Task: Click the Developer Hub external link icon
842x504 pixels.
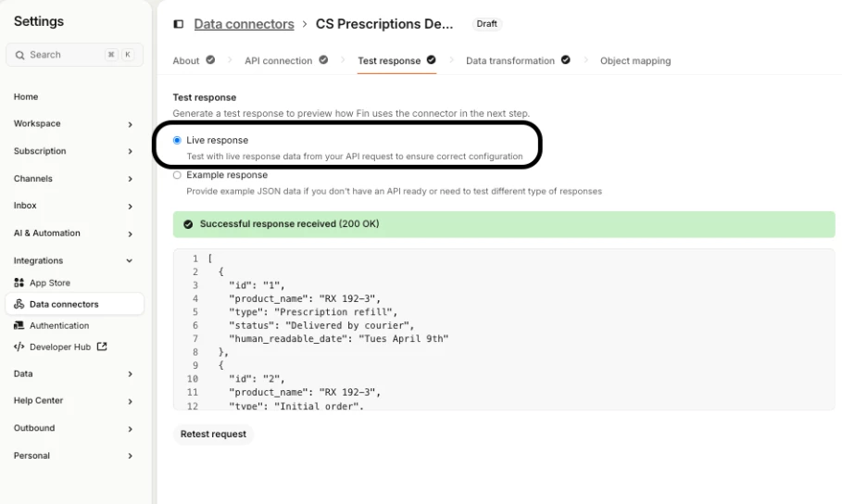Action: (x=102, y=346)
